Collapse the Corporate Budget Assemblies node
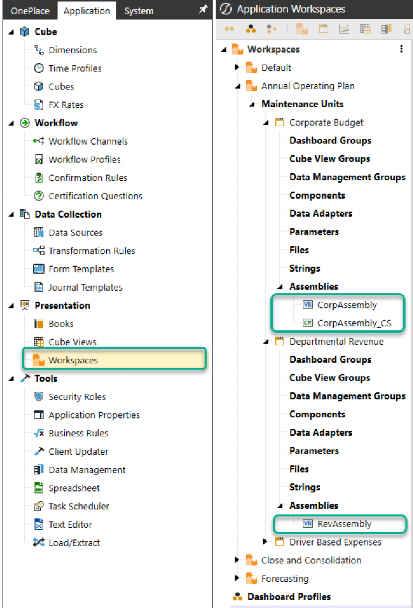This screenshot has width=413, height=608. coord(280,287)
